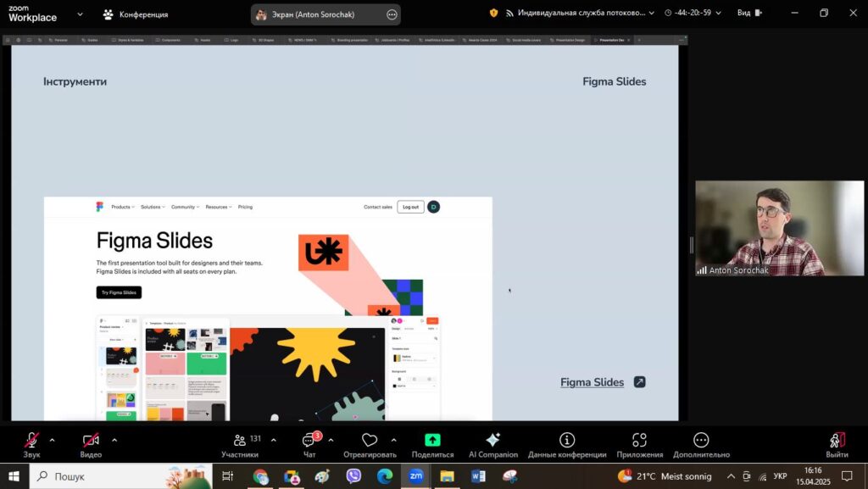Click the Pricing link

tap(245, 207)
